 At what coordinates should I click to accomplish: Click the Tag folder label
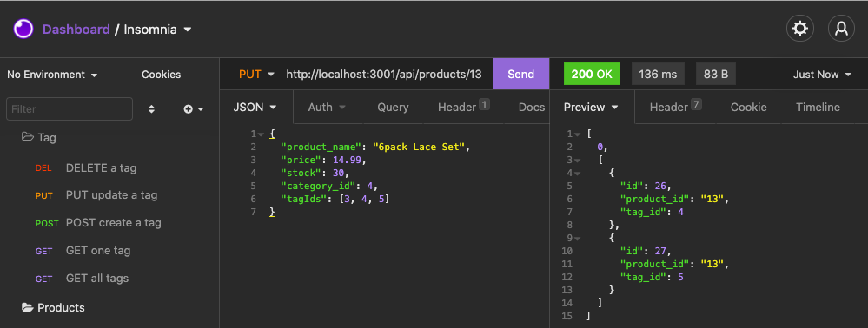point(47,137)
